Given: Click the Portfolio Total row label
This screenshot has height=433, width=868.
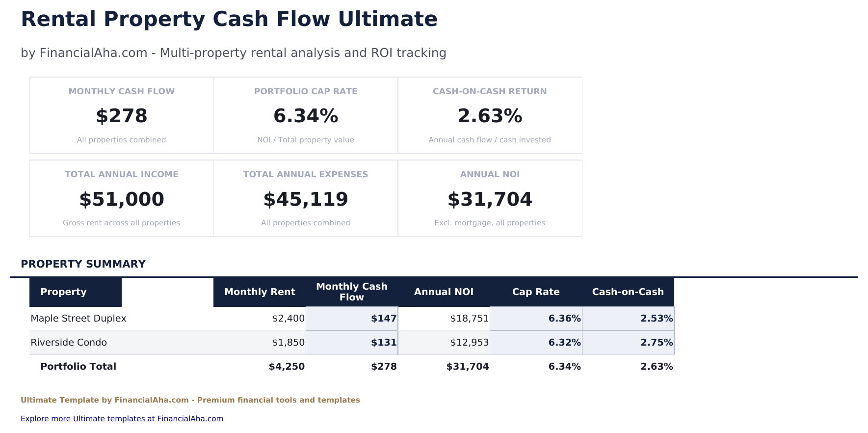Looking at the screenshot, I should click(79, 367).
